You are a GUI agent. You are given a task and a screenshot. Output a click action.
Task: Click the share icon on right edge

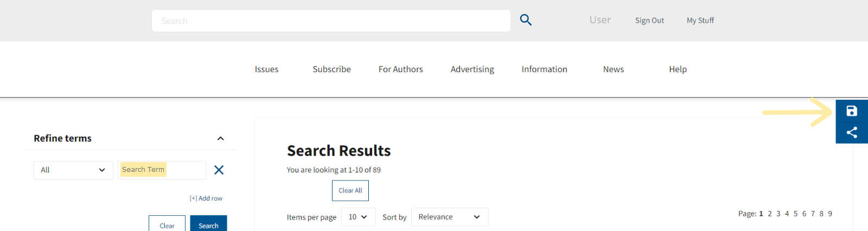tap(852, 132)
